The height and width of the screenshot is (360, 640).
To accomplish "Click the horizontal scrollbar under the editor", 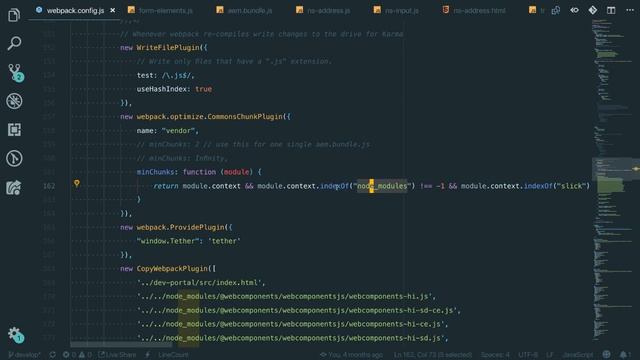I will point(121,344).
